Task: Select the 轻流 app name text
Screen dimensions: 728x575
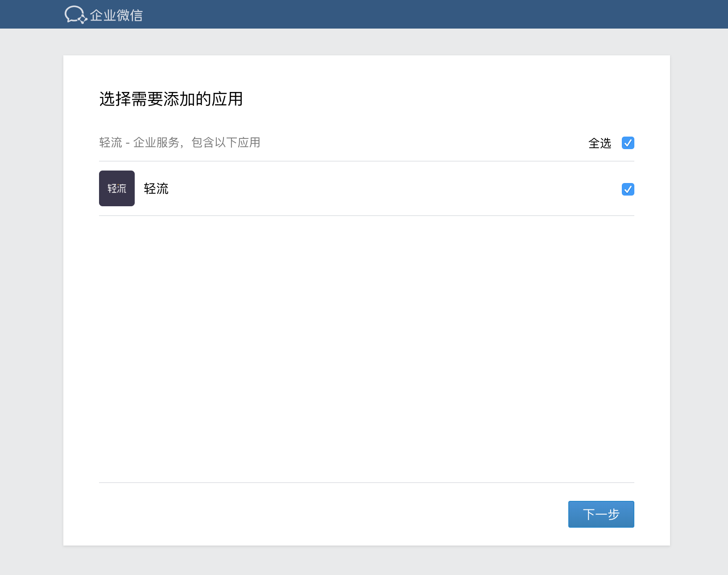Action: pos(156,189)
